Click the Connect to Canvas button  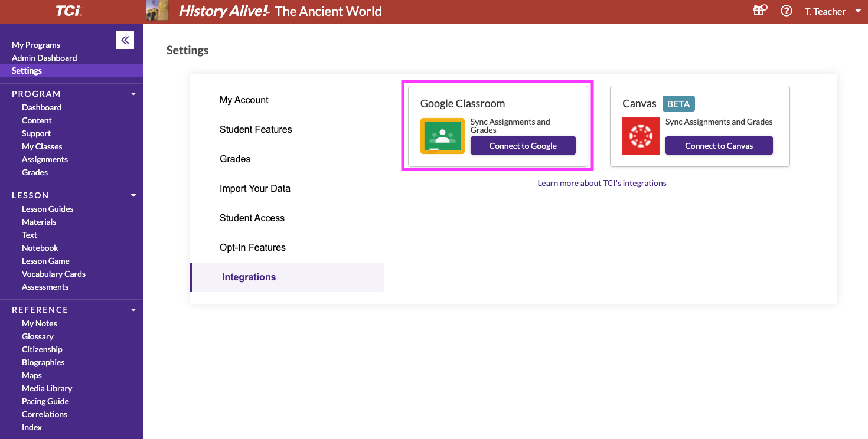coord(719,145)
